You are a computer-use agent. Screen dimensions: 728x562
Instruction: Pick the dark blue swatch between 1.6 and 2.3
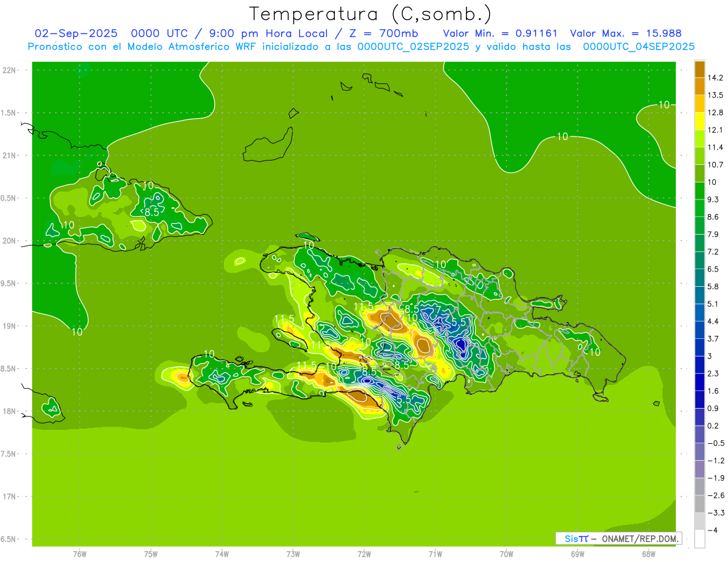[699, 382]
